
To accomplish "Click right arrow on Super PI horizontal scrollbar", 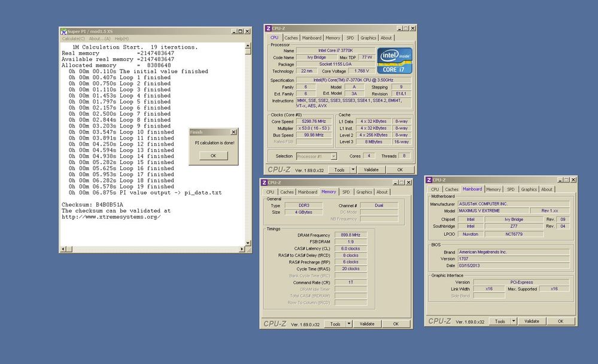I will (x=242, y=249).
